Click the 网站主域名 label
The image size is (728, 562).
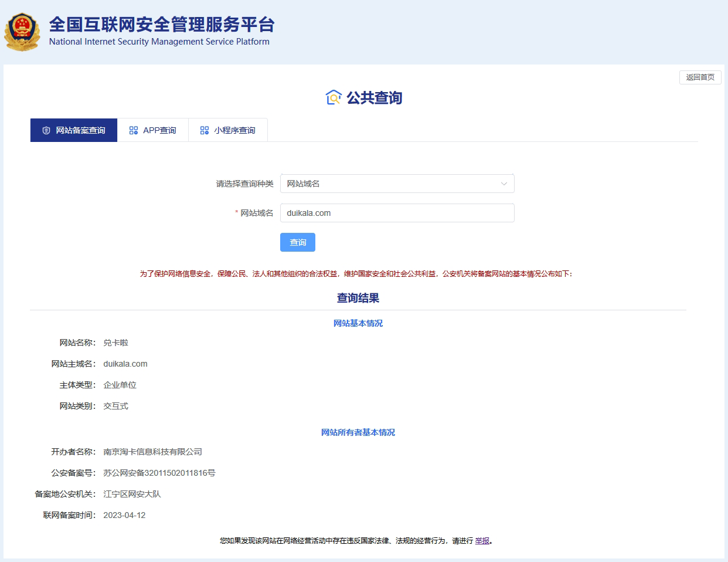pos(73,364)
